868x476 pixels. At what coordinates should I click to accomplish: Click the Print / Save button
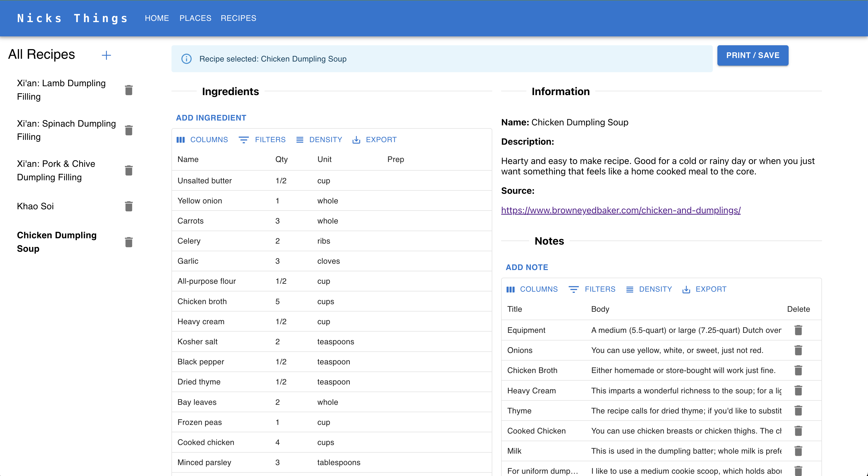753,55
